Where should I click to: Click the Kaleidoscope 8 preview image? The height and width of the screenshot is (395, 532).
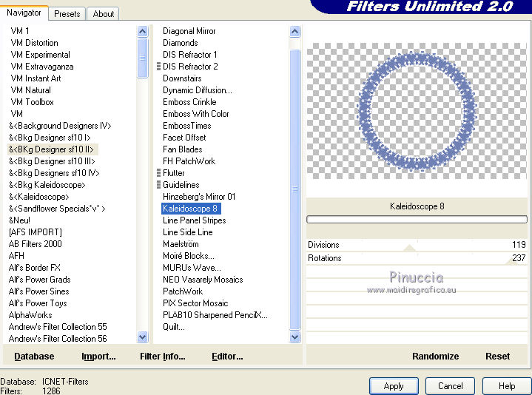click(x=417, y=110)
